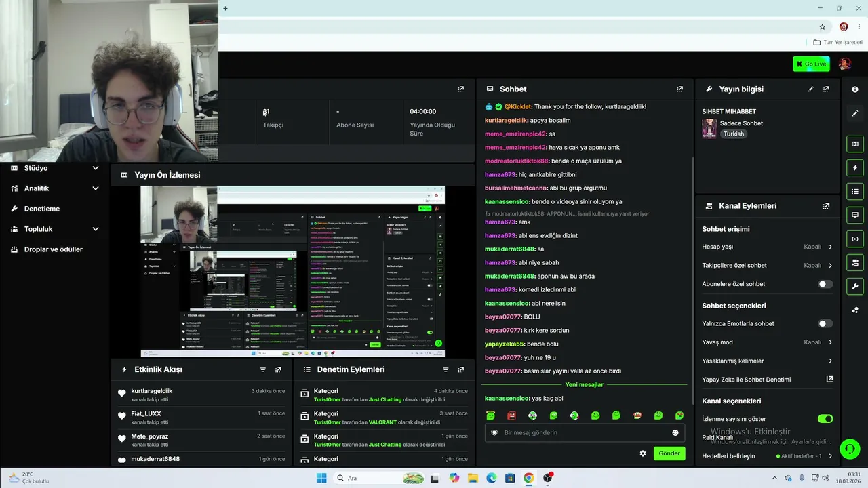868x488 pixels.
Task: Click Raid Kanalı option
Action: 717,437
